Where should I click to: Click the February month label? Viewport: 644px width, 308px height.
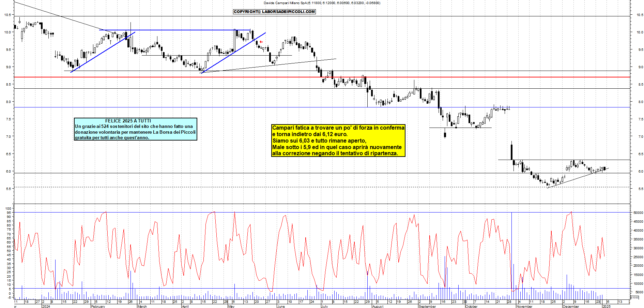point(98,306)
